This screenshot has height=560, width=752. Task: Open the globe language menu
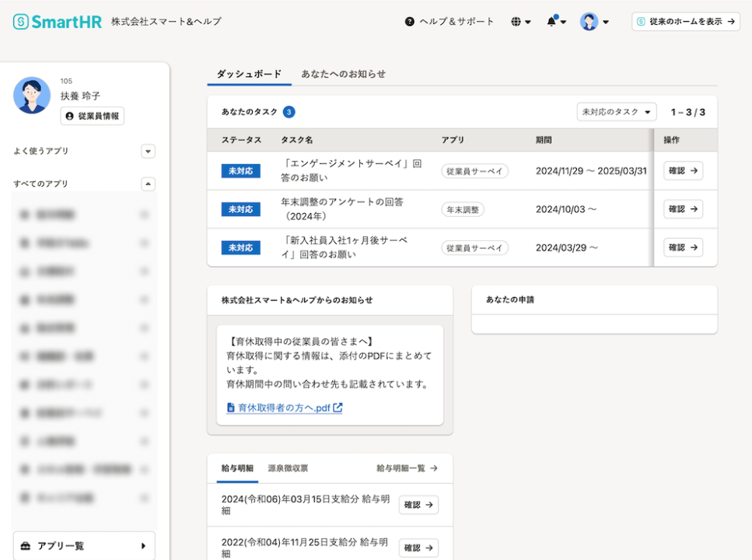(521, 22)
